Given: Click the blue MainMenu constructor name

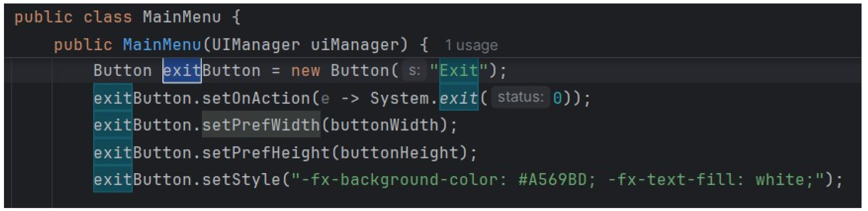Looking at the screenshot, I should [162, 45].
